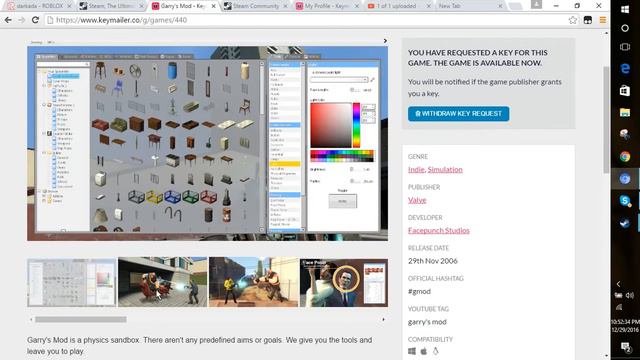The image size is (640, 360).
Task: Click the horizontal thumbnail scrollbar handle
Action: click(x=80, y=320)
